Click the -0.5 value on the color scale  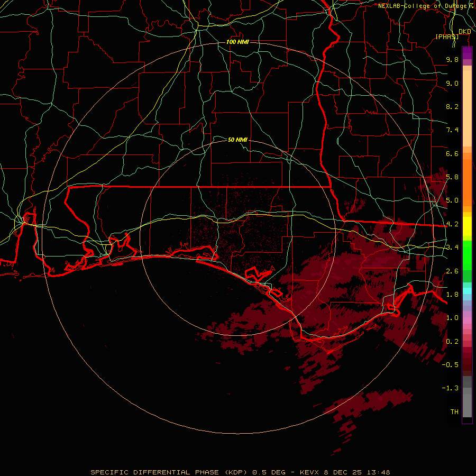(450, 365)
